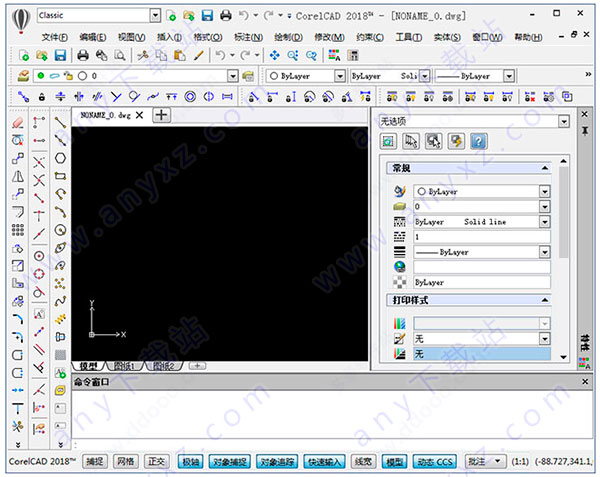Click the properties panel vertical scrollbar
This screenshot has height=477, width=600.
click(563, 212)
